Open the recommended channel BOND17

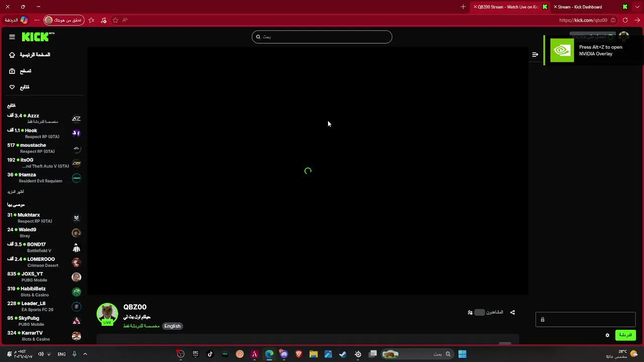pyautogui.click(x=44, y=247)
